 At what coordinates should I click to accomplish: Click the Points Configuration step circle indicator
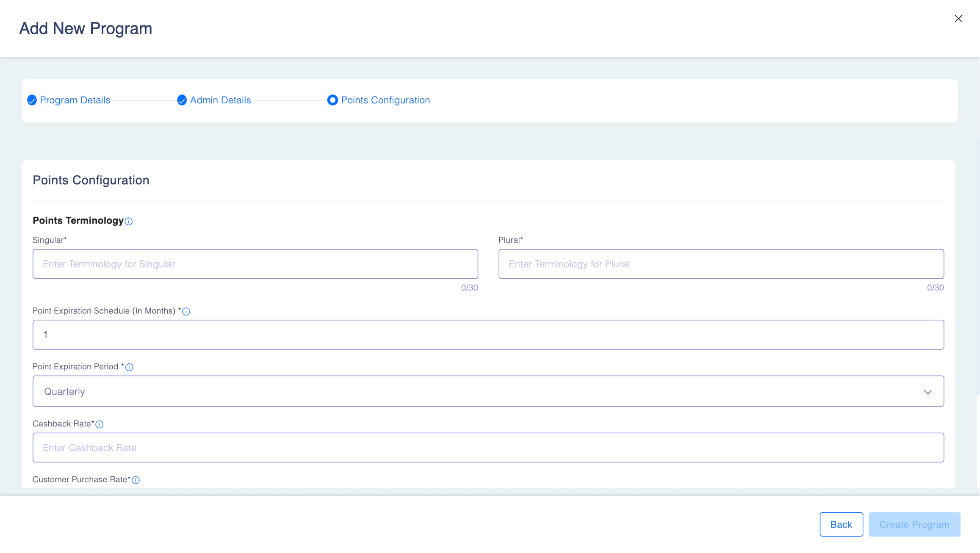pyautogui.click(x=332, y=100)
